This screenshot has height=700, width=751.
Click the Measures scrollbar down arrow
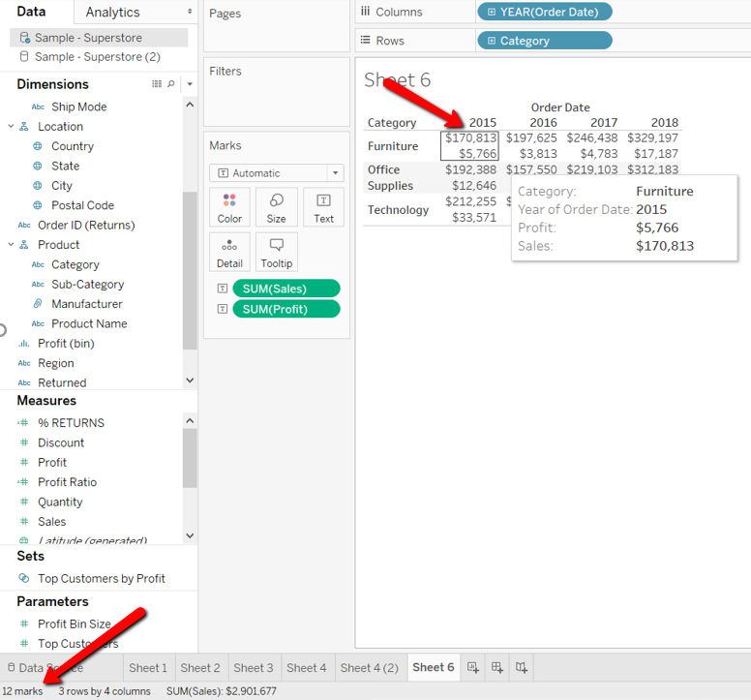point(190,535)
